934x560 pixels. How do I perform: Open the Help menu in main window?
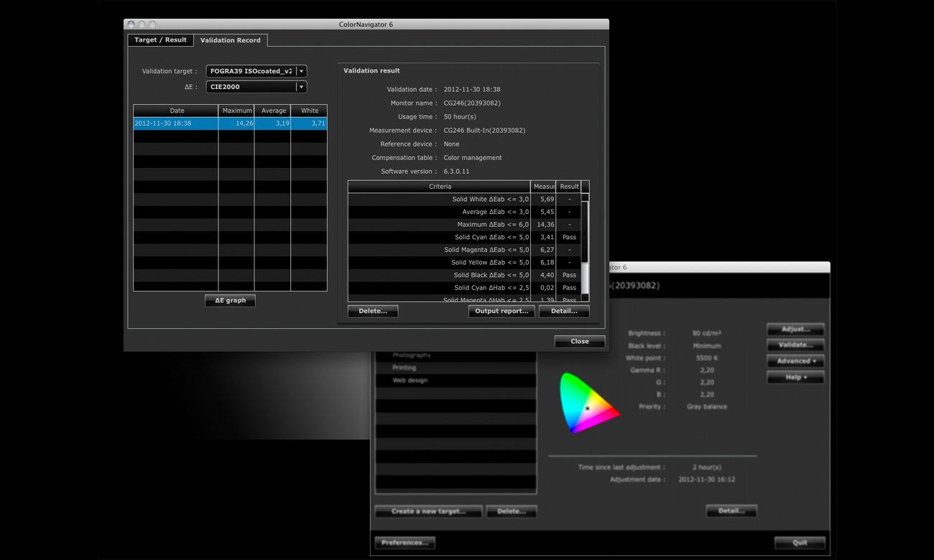[795, 377]
